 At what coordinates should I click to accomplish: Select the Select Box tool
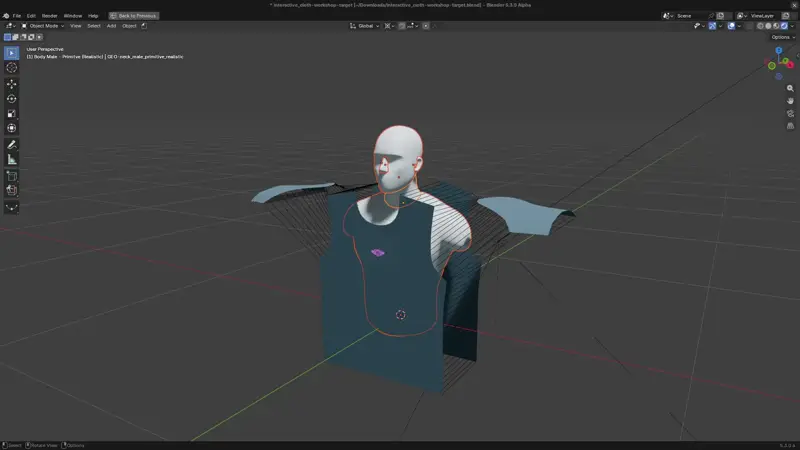pyautogui.click(x=11, y=53)
